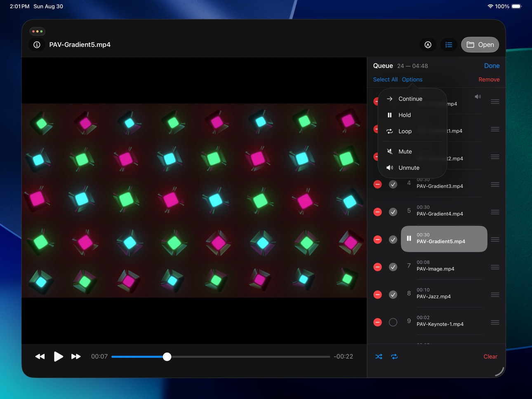Click the playback progress slider knob
The height and width of the screenshot is (399, 532).
point(167,357)
